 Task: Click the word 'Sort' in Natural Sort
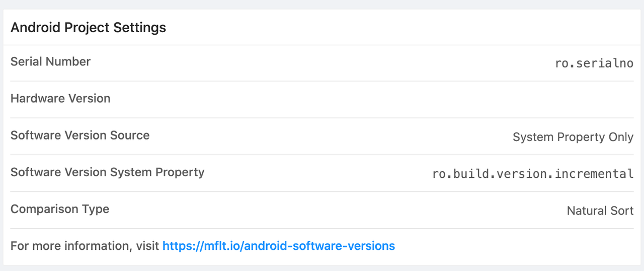[x=621, y=211]
